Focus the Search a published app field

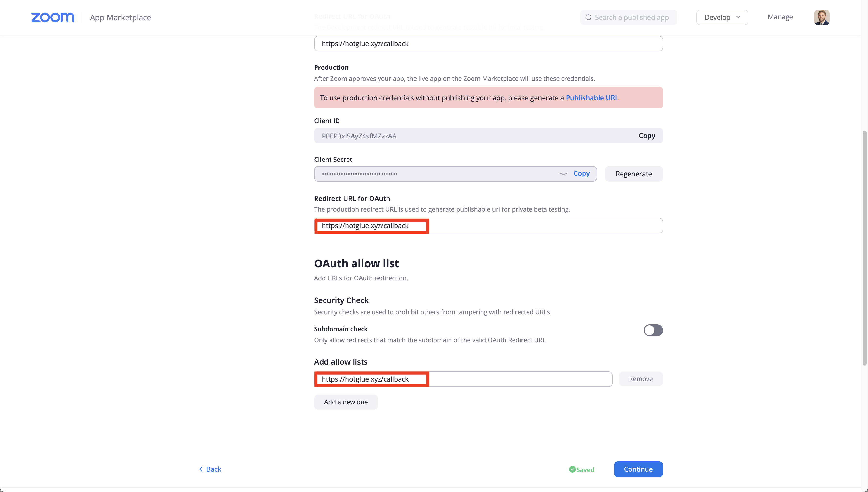point(631,17)
